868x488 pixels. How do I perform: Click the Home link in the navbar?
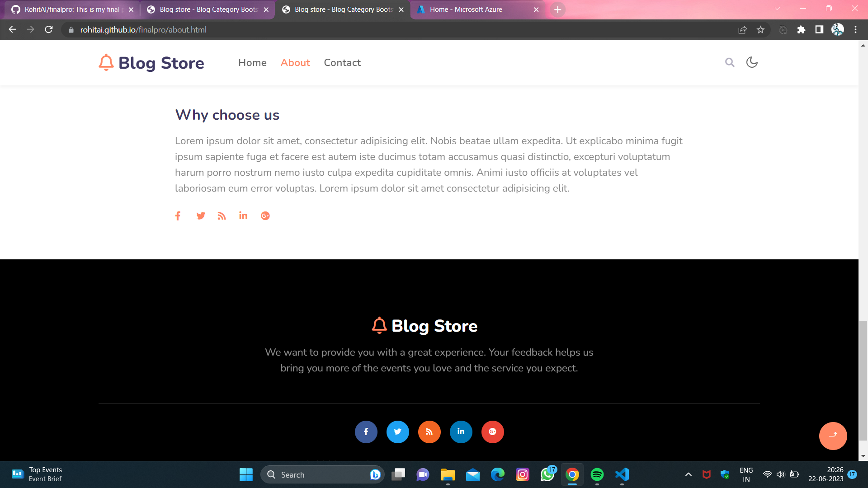252,62
